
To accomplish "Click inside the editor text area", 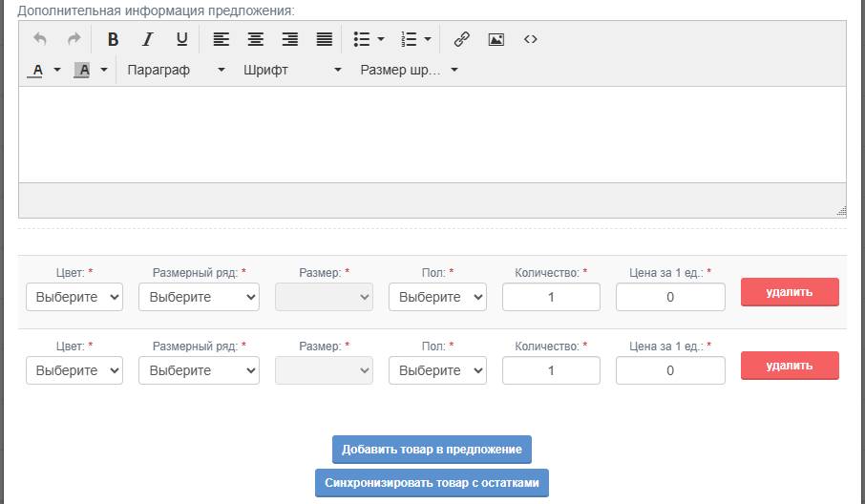I will click(x=432, y=135).
